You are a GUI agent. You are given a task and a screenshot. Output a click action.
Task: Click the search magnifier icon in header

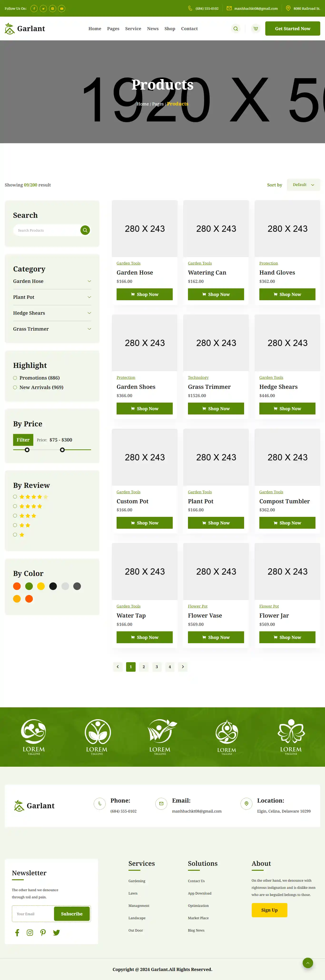(x=236, y=29)
